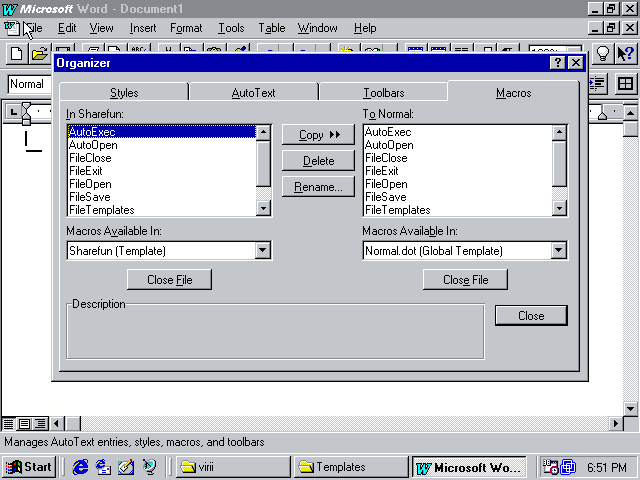
Task: Click the blue network tray icon
Action: [x=568, y=467]
